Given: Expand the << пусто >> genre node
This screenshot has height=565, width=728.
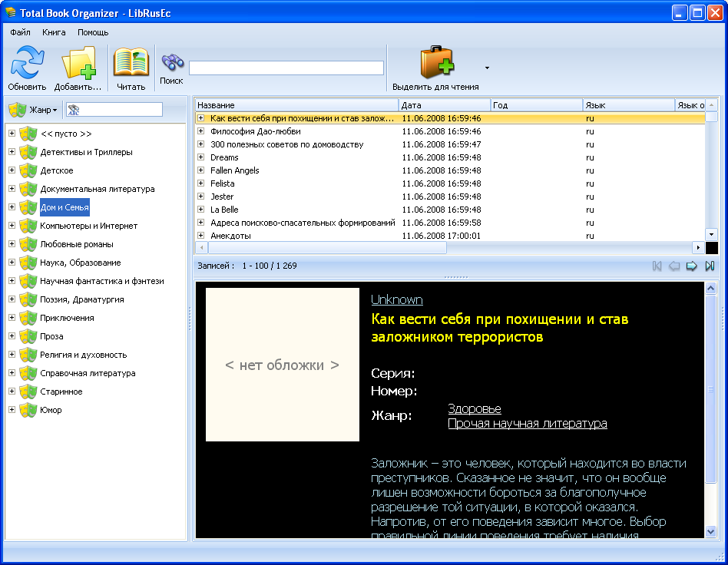Looking at the screenshot, I should pyautogui.click(x=12, y=134).
